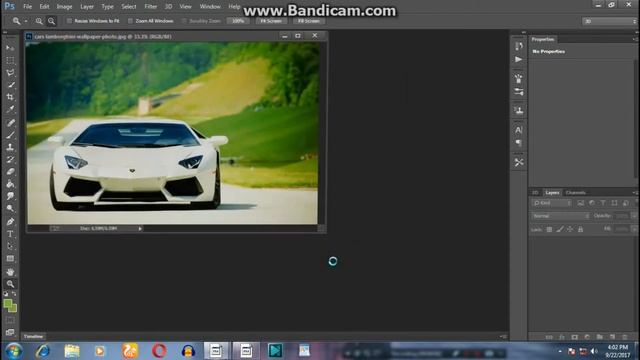Select the Clone Stamp tool
This screenshot has height=360, width=640.
click(x=10, y=147)
